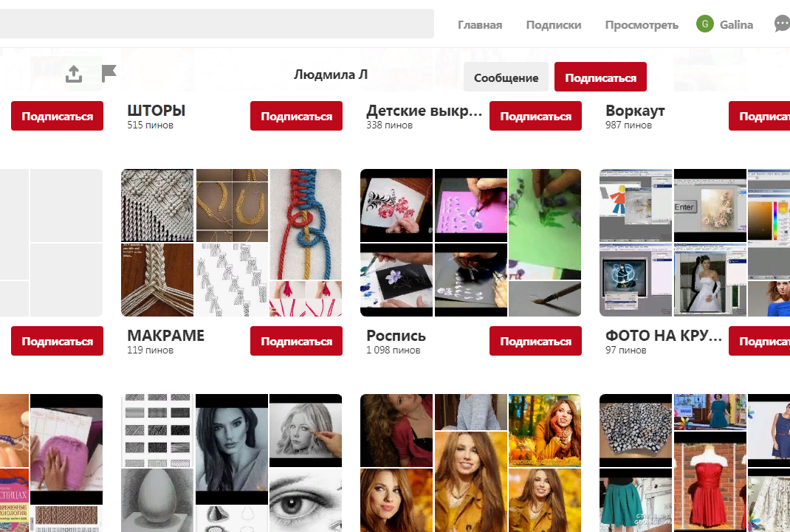Screen dimensions: 790x532
Task: Subscribe to the МАКРАМЕ board
Action: pos(296,341)
